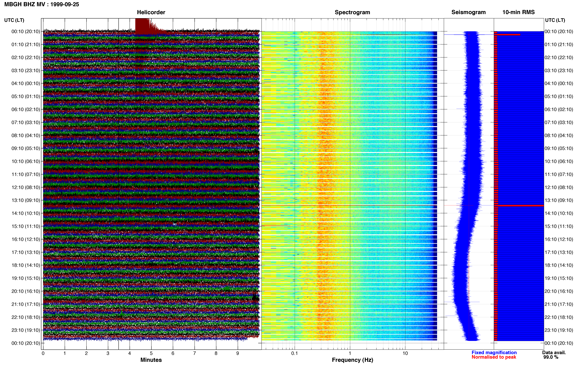Screen dimensions: 588x368
Task: Click the right-axis time label 06:10 (02:10)
Action: click(x=559, y=109)
